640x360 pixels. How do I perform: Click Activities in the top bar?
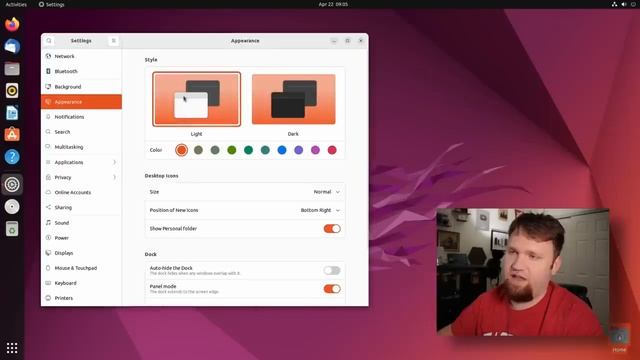(16, 4)
